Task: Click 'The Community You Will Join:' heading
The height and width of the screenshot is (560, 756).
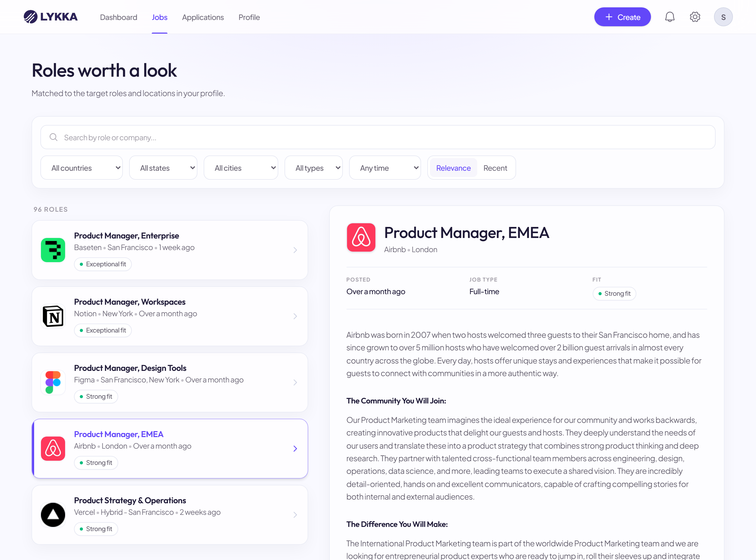Action: click(396, 401)
